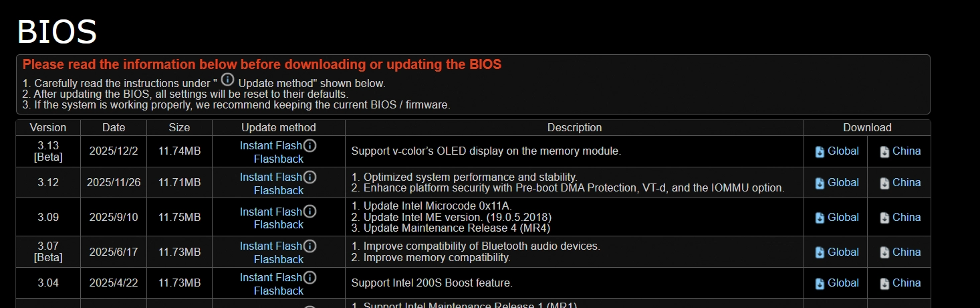Click info icon beside version 3.13 Instant Flash
Image resolution: width=980 pixels, height=308 pixels.
(x=310, y=145)
